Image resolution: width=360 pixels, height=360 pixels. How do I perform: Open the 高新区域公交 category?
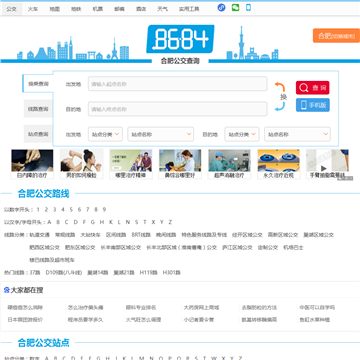tap(283, 235)
